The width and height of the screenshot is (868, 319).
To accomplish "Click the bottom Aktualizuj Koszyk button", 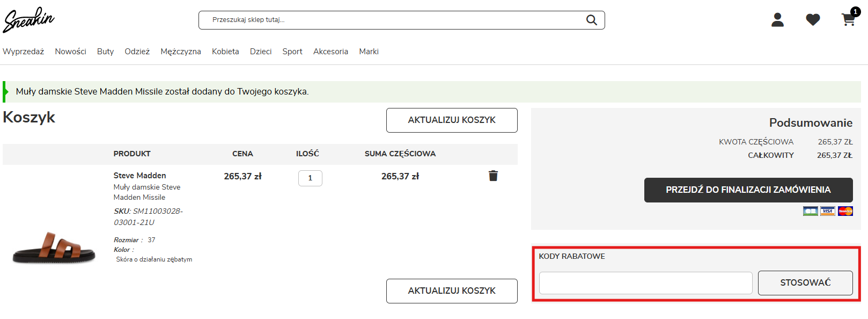I will (452, 291).
